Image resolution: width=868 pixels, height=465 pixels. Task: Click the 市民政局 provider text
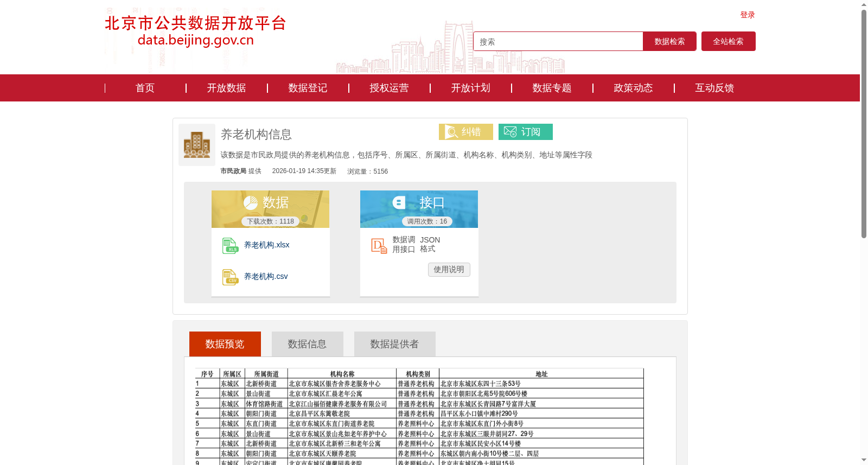point(233,171)
